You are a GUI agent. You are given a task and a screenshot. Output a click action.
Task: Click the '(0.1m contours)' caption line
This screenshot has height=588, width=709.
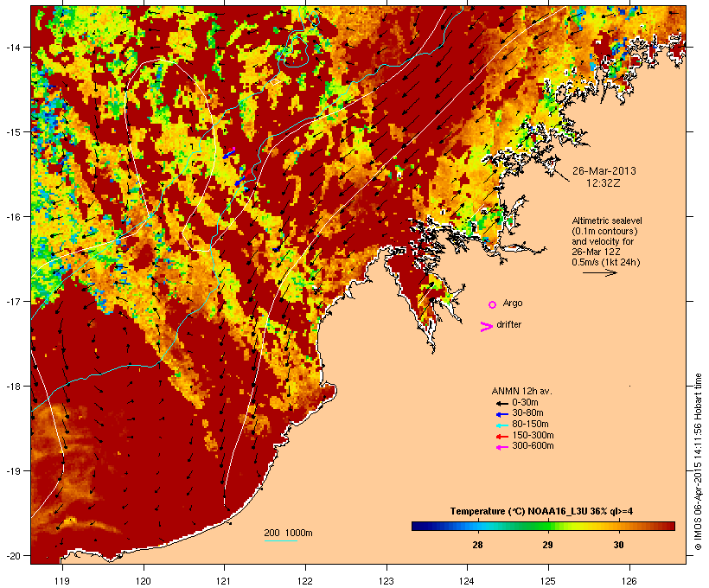tap(604, 231)
